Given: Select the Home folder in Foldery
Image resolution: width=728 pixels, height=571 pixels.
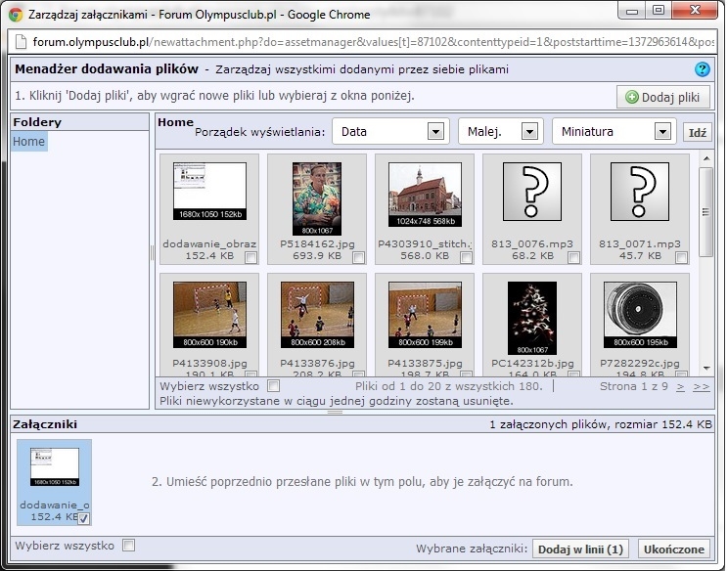Looking at the screenshot, I should point(29,142).
